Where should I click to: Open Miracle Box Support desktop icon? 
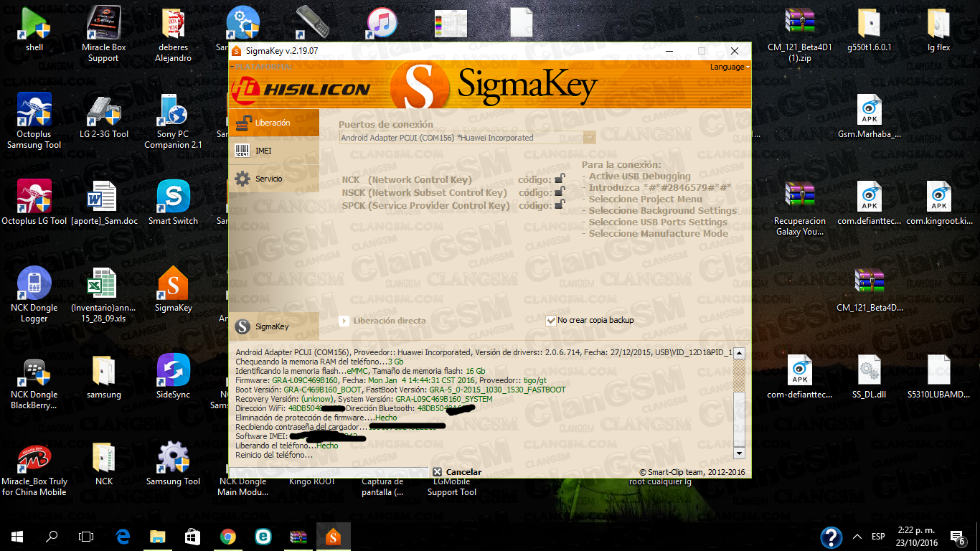[103, 34]
